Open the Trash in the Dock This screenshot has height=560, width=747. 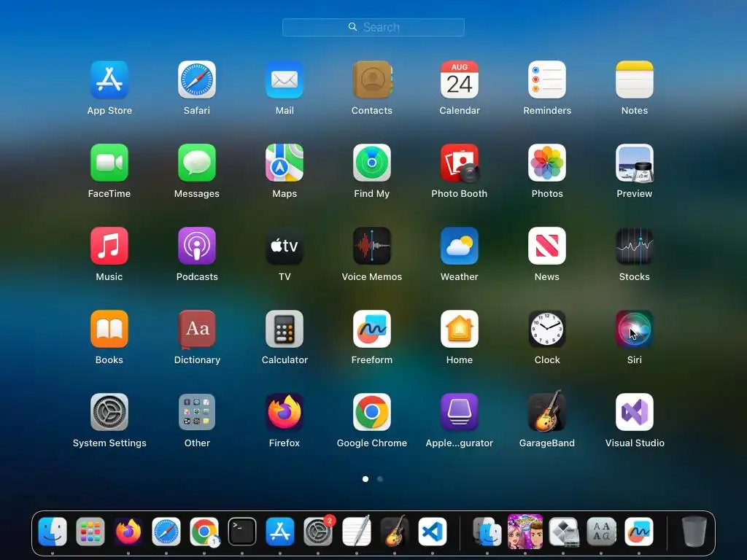point(694,532)
